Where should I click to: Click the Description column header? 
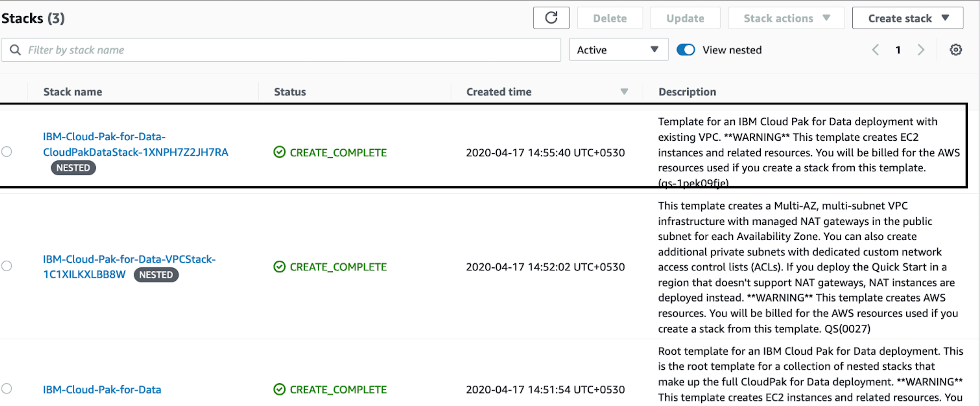[x=687, y=92]
